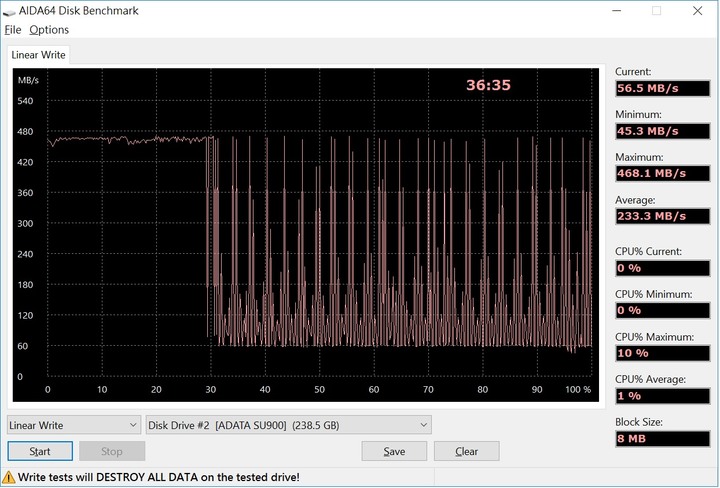Click the AIDA64 disk icon in title bar
The width and height of the screenshot is (720, 488).
9,11
